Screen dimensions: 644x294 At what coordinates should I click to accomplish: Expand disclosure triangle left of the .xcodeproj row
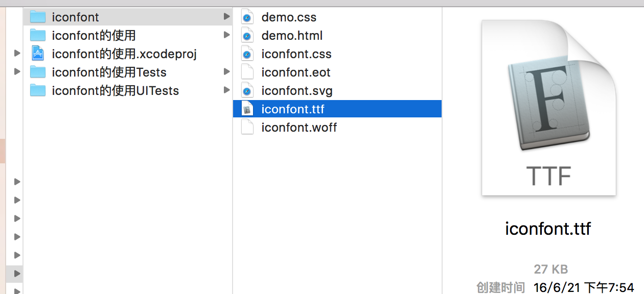[17, 54]
